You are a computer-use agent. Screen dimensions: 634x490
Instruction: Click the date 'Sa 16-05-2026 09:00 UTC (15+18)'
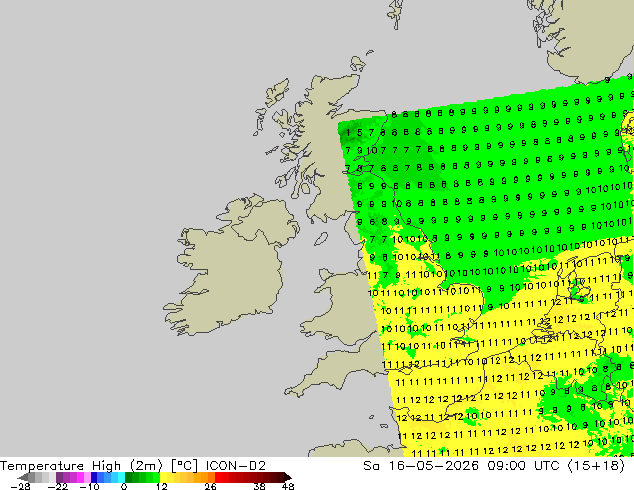pos(494,466)
